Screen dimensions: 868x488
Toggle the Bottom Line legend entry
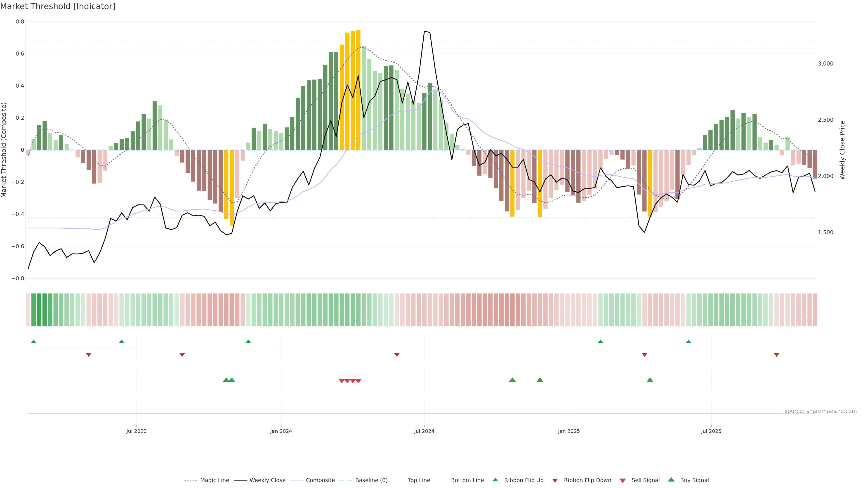coord(467,480)
